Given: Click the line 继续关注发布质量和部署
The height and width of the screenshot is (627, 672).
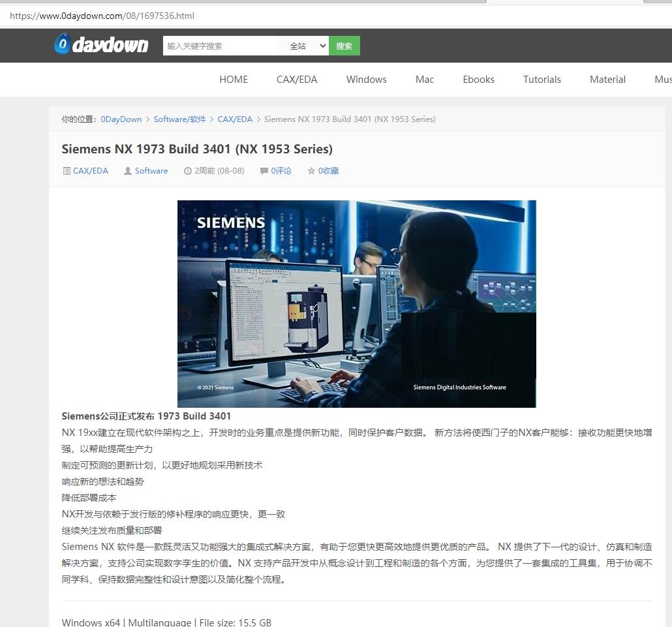Looking at the screenshot, I should click(x=112, y=530).
